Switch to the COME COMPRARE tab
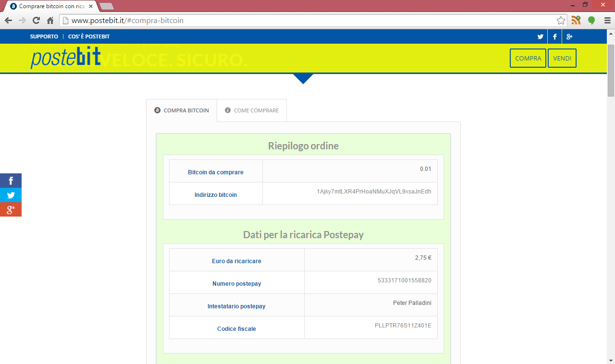The width and height of the screenshot is (615, 364). [252, 110]
